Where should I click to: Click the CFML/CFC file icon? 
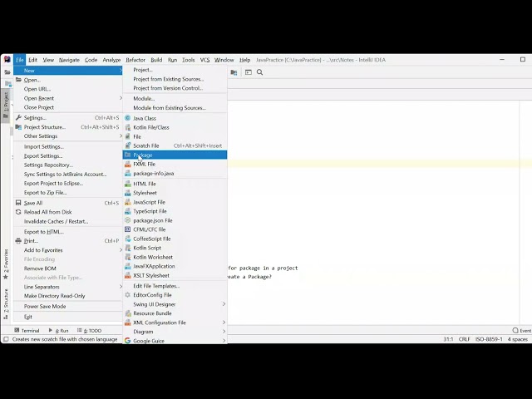[127, 229]
